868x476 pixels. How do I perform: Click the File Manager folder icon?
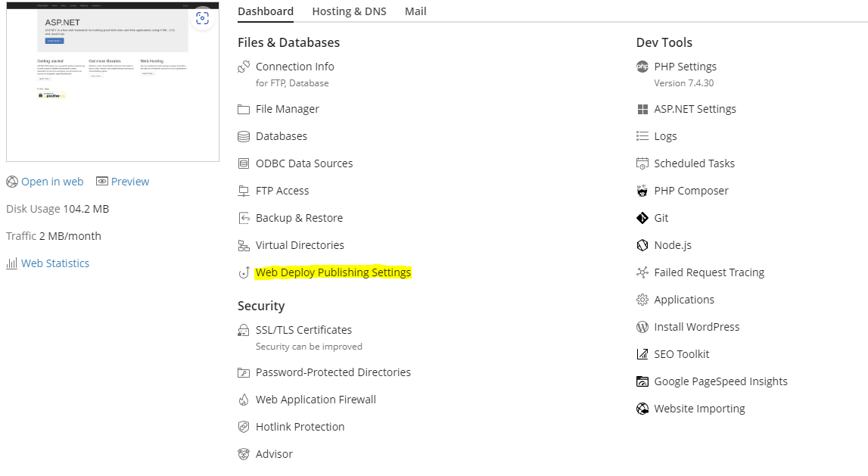244,110
